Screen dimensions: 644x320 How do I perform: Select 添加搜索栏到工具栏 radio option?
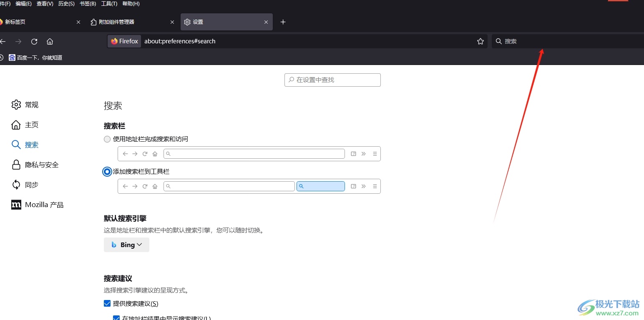pos(107,172)
